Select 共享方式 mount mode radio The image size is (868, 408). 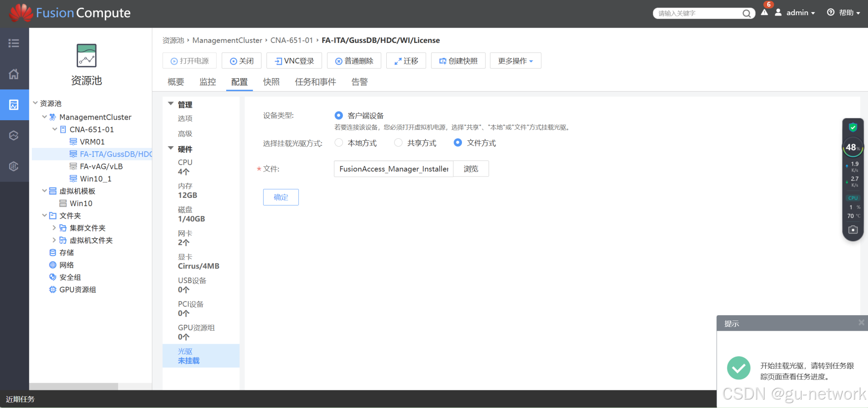click(398, 143)
